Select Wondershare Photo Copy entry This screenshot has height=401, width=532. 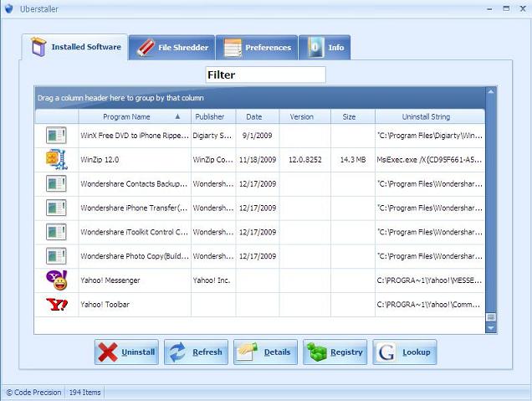coord(135,256)
